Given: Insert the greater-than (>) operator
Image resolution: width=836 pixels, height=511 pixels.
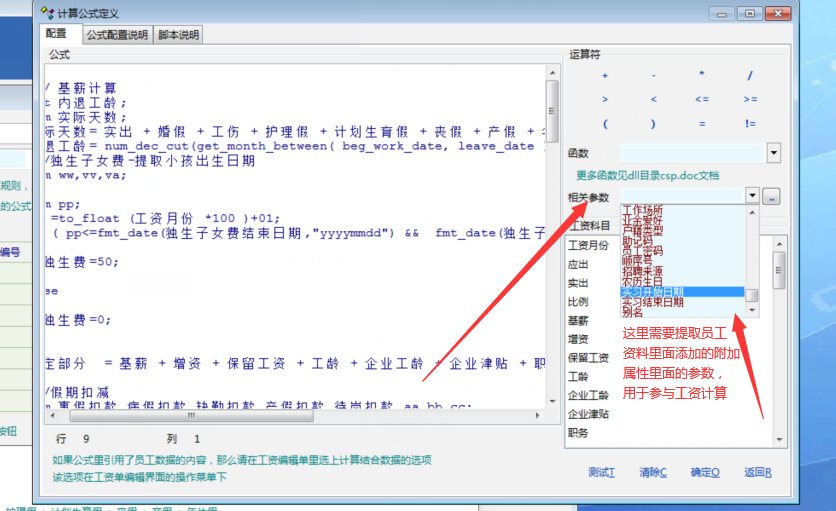Looking at the screenshot, I should pyautogui.click(x=604, y=100).
